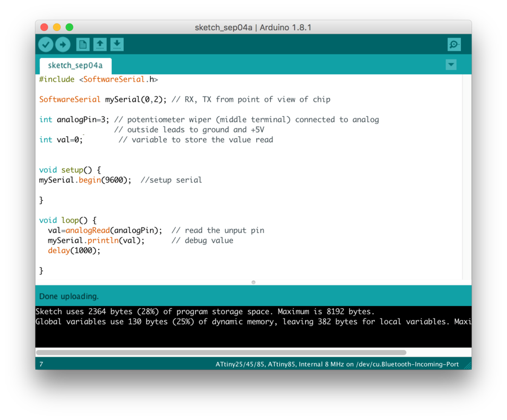Click the yellow minimize window button
Screen dimensions: 507x420
pos(57,27)
